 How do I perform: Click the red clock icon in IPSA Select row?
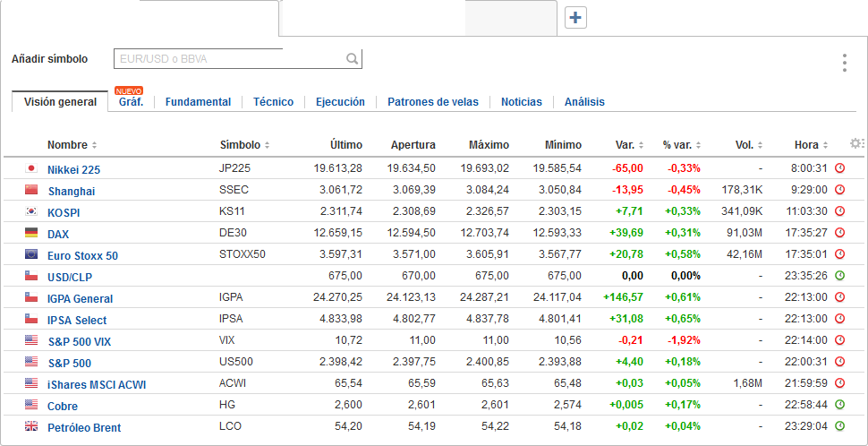839,319
